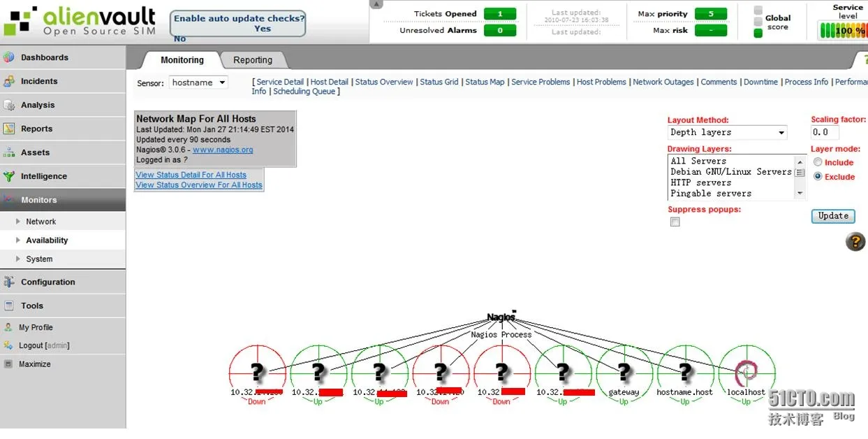Open View Status Detail For All Hosts
The image size is (868, 439).
click(x=191, y=175)
